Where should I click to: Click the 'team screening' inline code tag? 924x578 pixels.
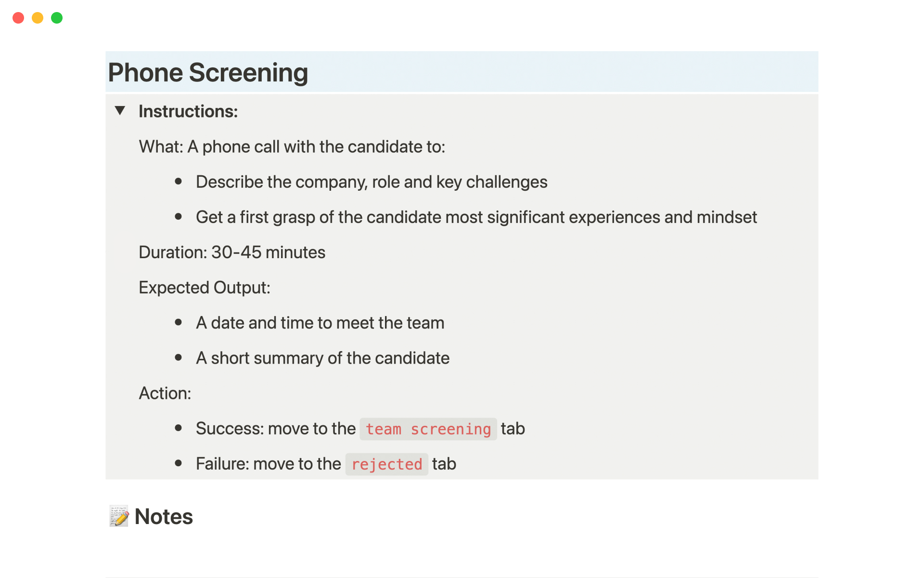(428, 429)
